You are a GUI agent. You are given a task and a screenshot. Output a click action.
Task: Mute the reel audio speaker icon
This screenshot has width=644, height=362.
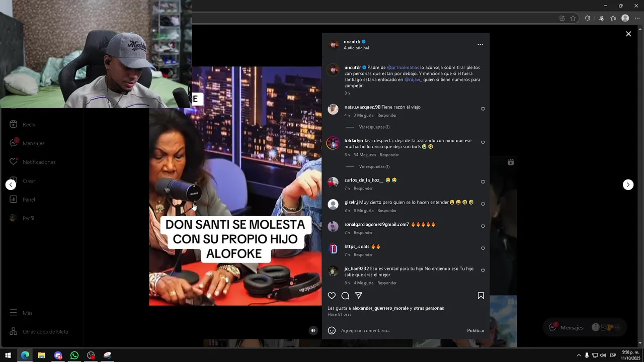click(x=313, y=330)
